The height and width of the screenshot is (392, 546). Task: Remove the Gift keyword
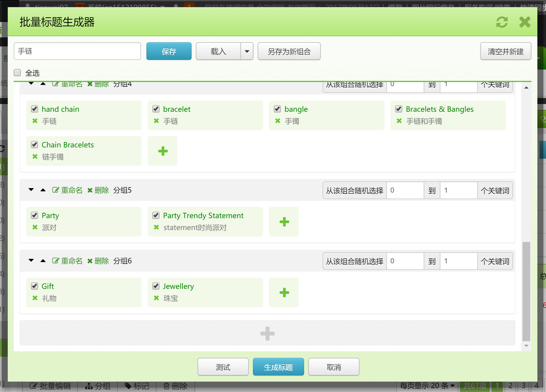pos(35,298)
